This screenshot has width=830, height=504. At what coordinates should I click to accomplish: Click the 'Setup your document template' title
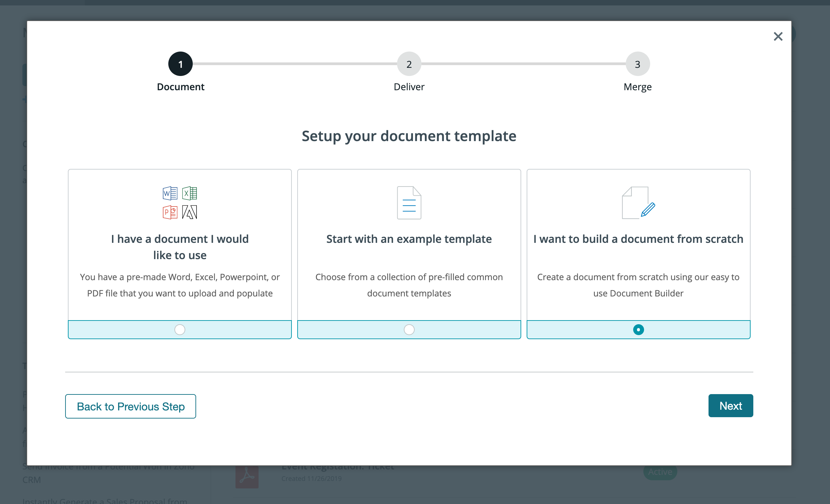click(409, 136)
